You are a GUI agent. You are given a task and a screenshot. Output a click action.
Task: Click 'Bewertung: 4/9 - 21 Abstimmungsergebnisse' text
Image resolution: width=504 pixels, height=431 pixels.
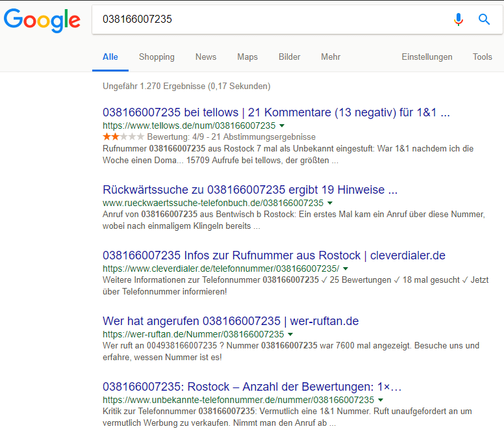tap(231, 137)
